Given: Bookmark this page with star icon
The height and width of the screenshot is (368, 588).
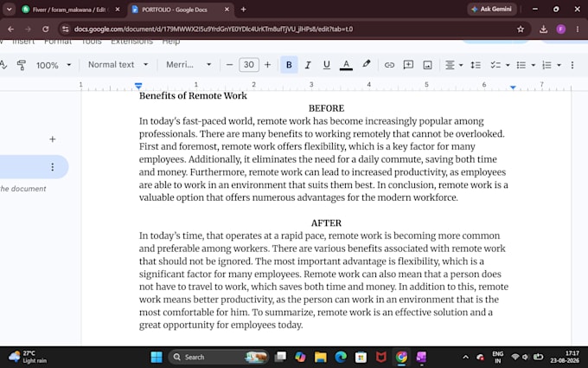Looking at the screenshot, I should pos(521,29).
